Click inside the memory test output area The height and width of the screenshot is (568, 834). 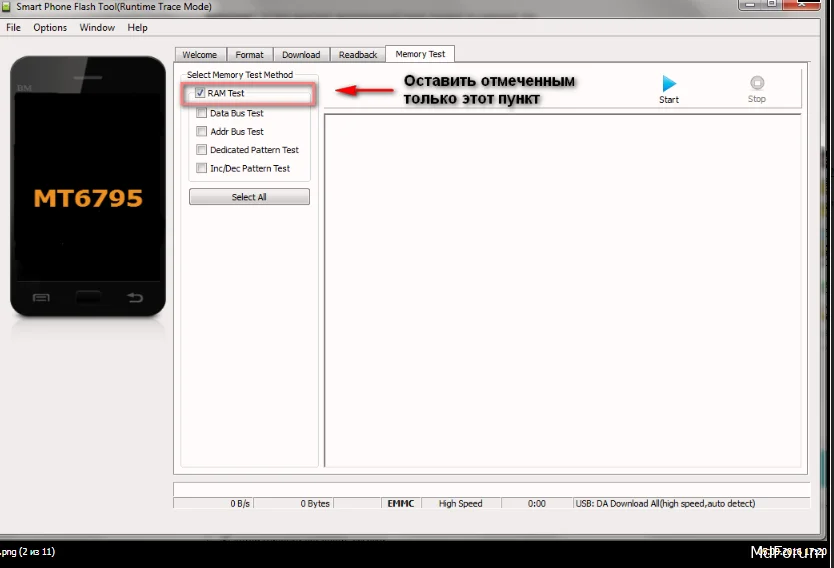(562, 290)
